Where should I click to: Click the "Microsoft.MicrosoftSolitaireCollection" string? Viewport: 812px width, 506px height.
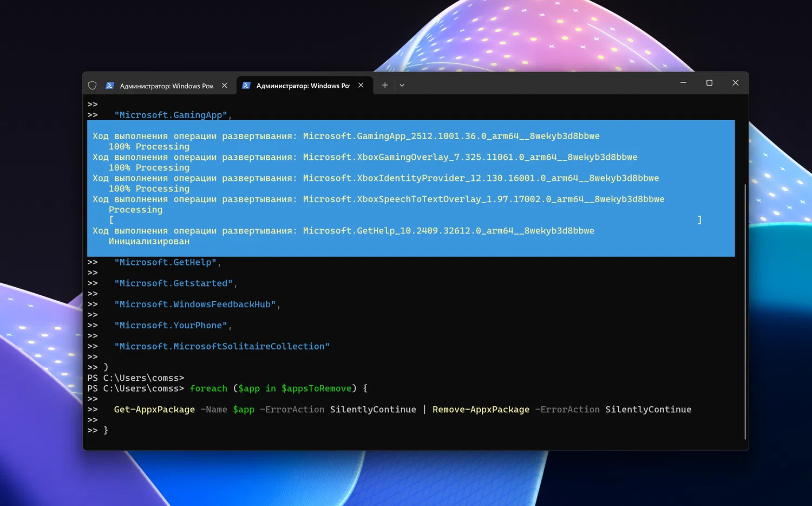point(222,347)
